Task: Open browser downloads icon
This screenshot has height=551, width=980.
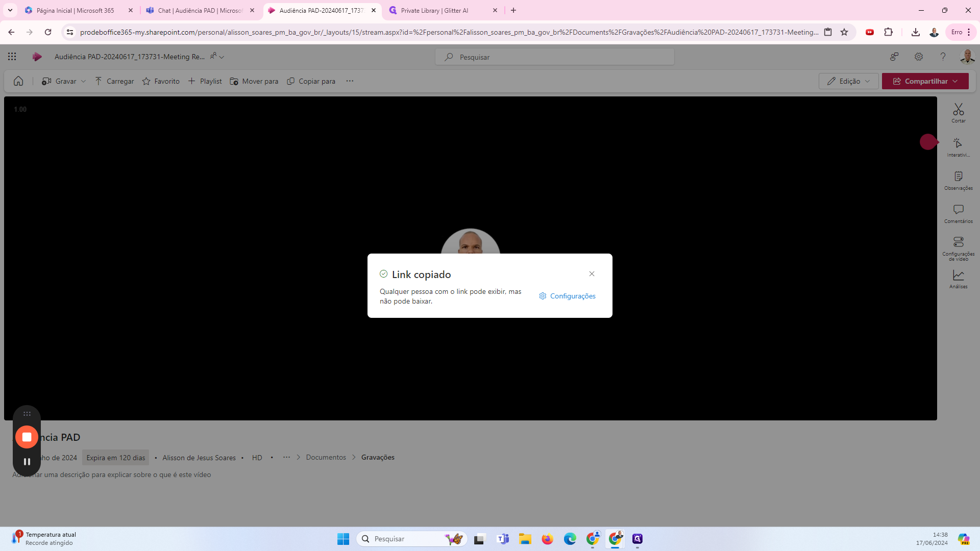Action: pos(916,32)
